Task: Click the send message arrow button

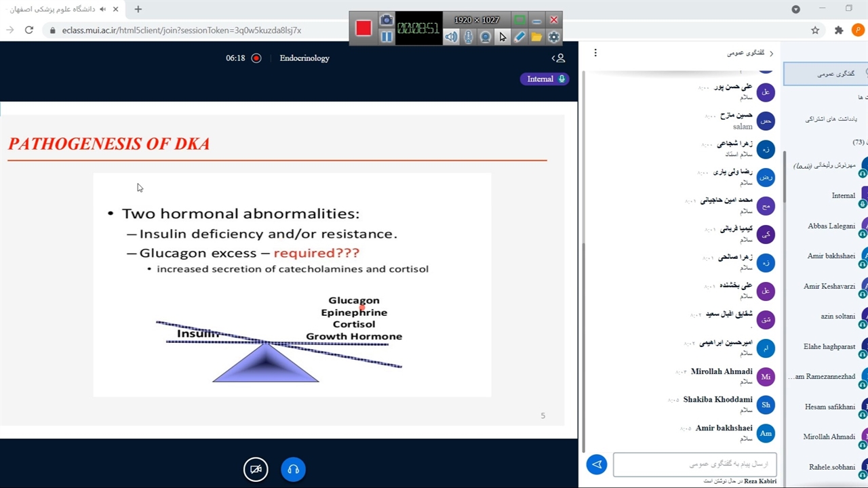Action: 597,464
